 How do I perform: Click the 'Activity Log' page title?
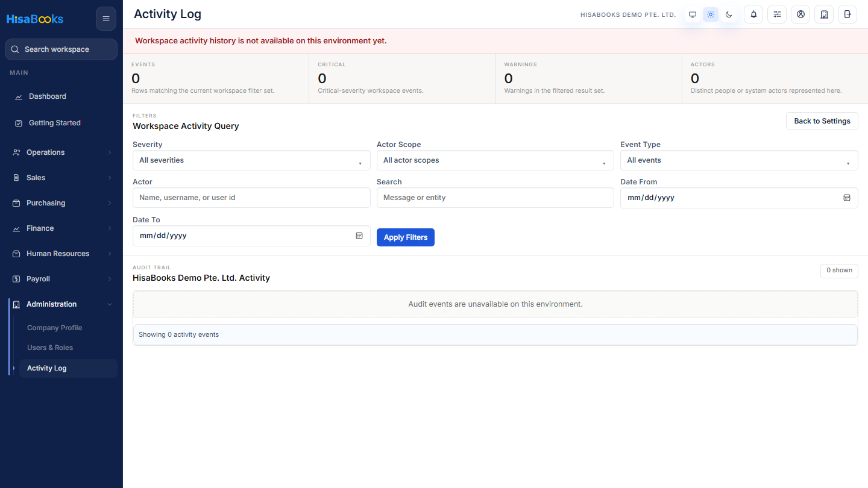[x=168, y=14]
